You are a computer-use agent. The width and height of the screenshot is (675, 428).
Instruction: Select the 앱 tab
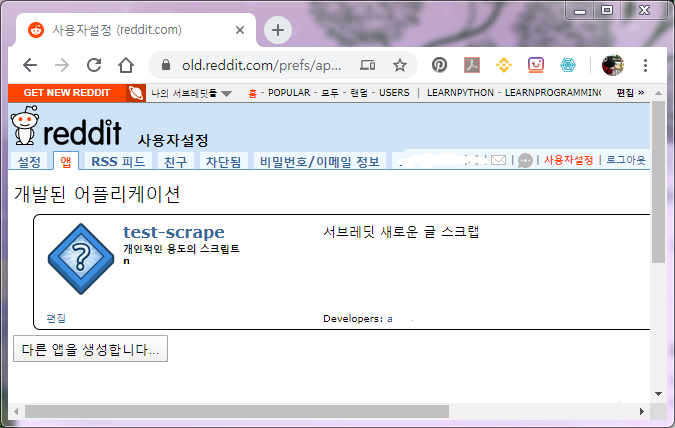[x=66, y=161]
